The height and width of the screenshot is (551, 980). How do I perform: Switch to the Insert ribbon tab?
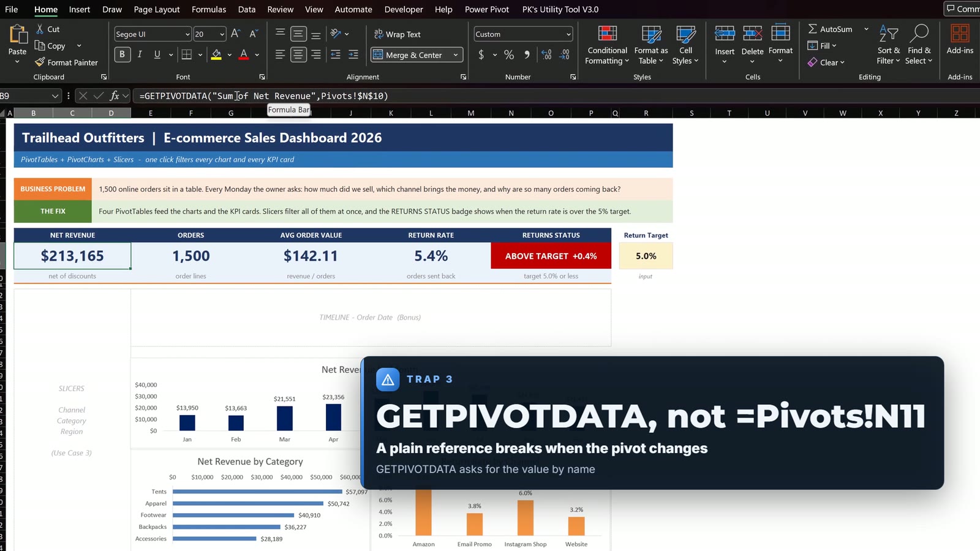pos(80,9)
